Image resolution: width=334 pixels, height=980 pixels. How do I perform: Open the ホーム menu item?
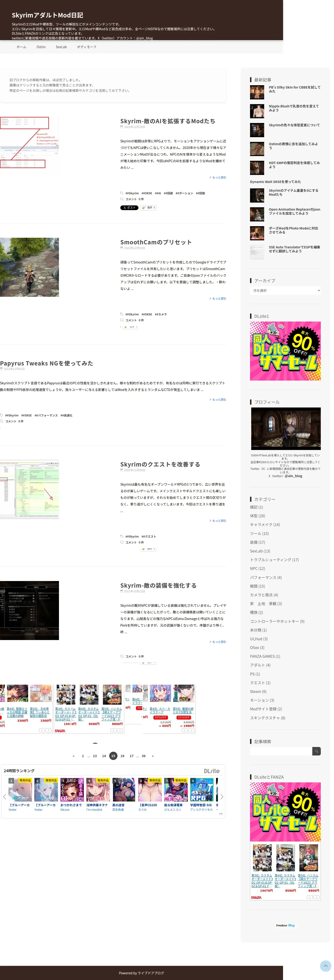(21, 47)
